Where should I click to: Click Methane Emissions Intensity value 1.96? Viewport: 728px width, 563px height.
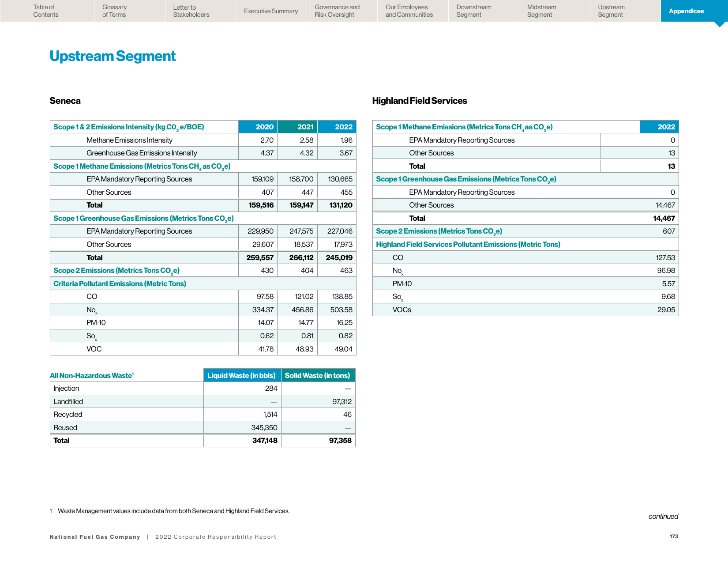click(346, 140)
